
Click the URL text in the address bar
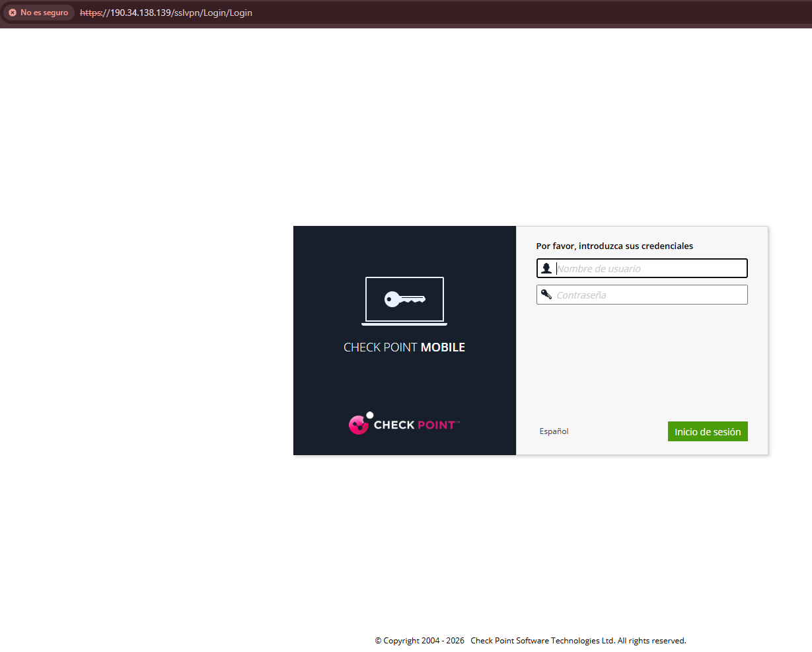point(166,13)
